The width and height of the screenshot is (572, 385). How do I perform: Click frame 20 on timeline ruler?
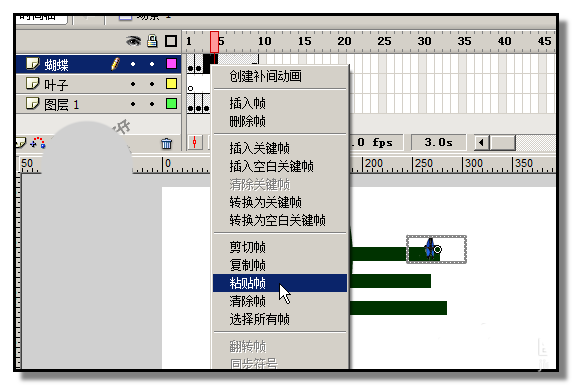[344, 41]
